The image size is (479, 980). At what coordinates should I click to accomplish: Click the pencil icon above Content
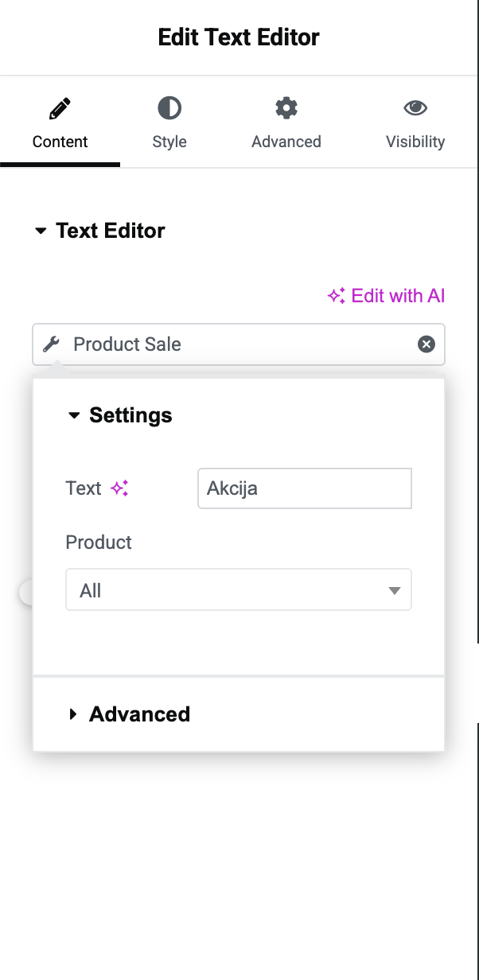[60, 108]
